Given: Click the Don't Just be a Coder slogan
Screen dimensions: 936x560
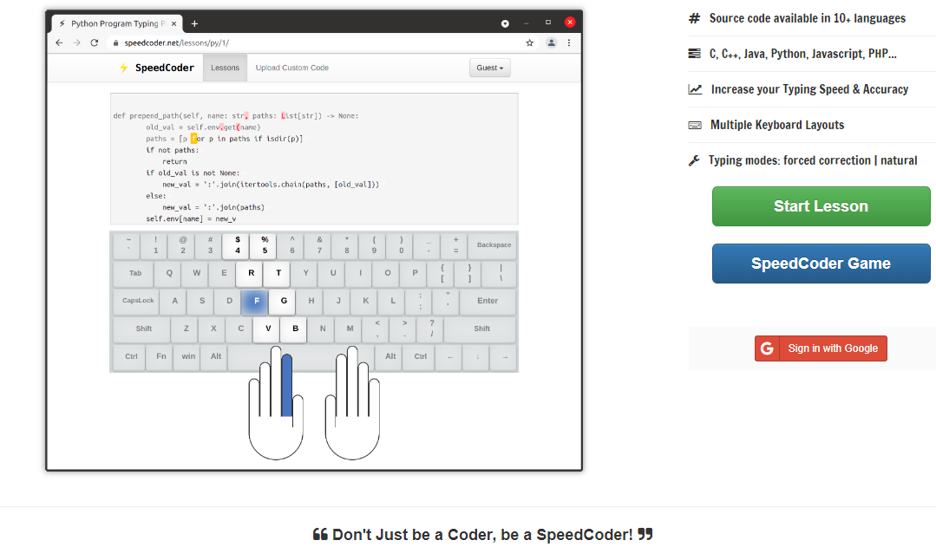Looking at the screenshot, I should coord(482,535).
